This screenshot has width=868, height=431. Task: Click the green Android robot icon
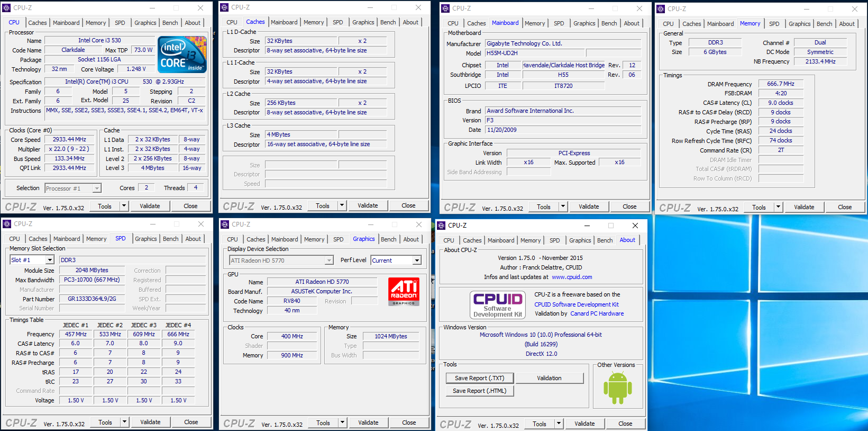(x=618, y=388)
